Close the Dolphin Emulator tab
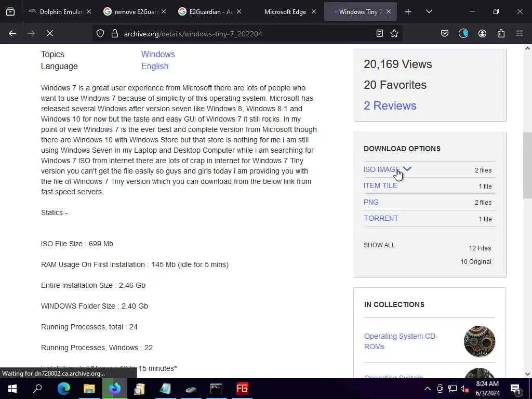 (88, 11)
